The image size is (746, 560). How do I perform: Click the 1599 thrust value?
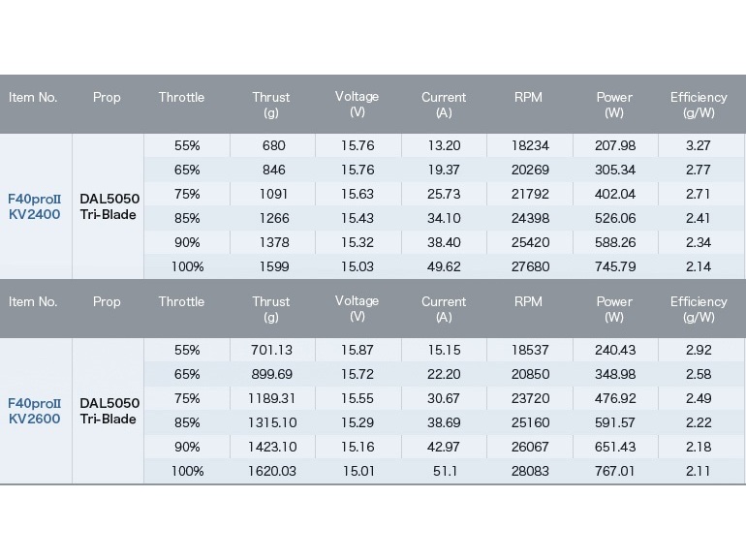click(x=271, y=267)
